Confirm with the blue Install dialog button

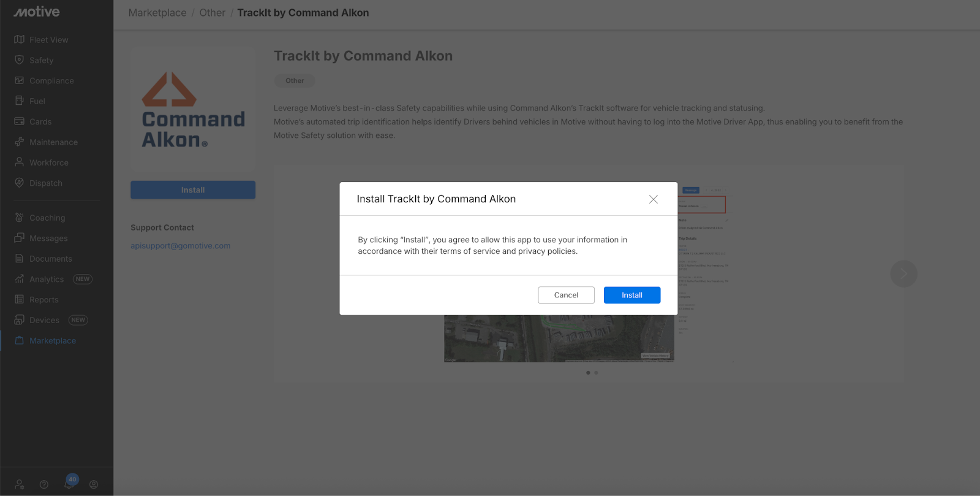pyautogui.click(x=632, y=295)
